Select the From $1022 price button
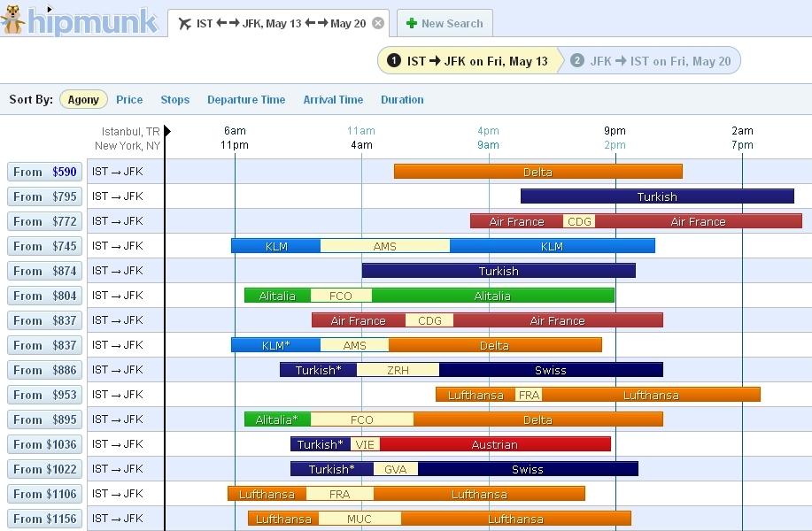This screenshot has width=812, height=531. click(44, 469)
